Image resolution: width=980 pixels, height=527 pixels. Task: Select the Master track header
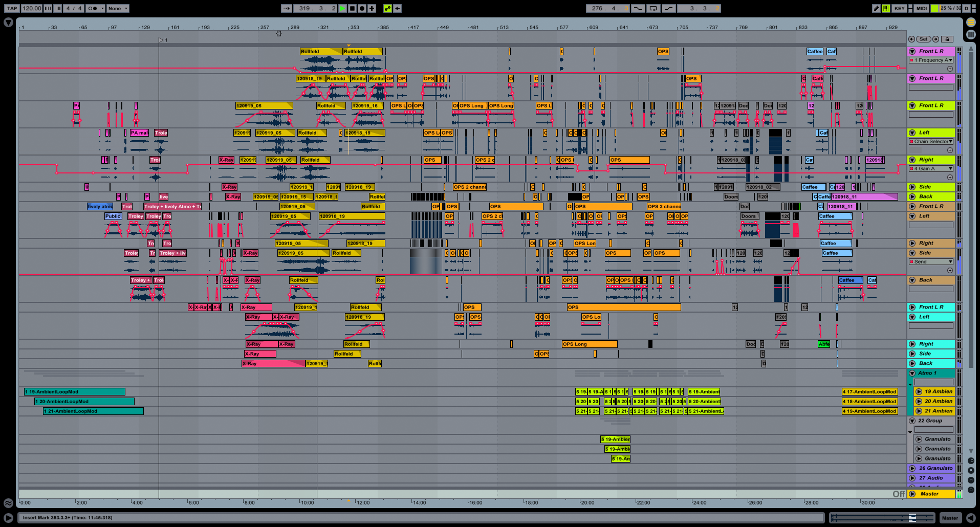929,494
